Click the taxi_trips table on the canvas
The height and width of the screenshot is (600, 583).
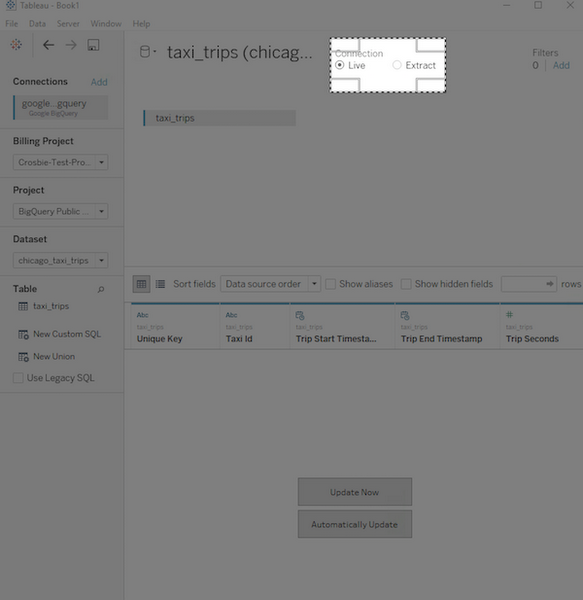(220, 118)
